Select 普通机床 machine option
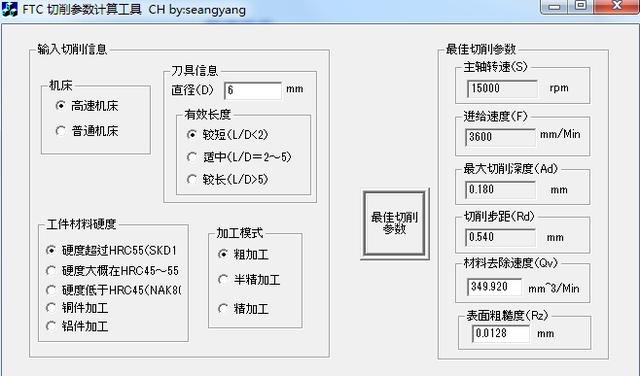 coord(87,131)
